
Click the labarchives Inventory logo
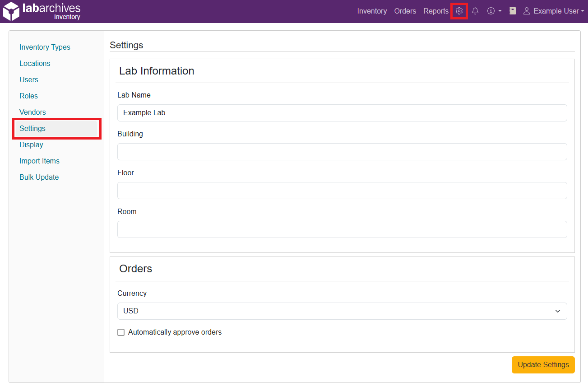[x=42, y=11]
